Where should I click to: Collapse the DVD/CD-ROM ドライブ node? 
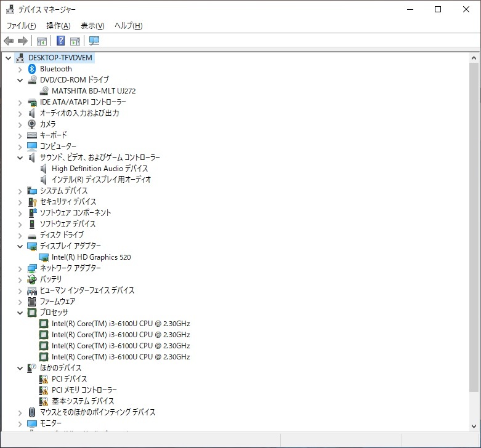click(x=20, y=80)
